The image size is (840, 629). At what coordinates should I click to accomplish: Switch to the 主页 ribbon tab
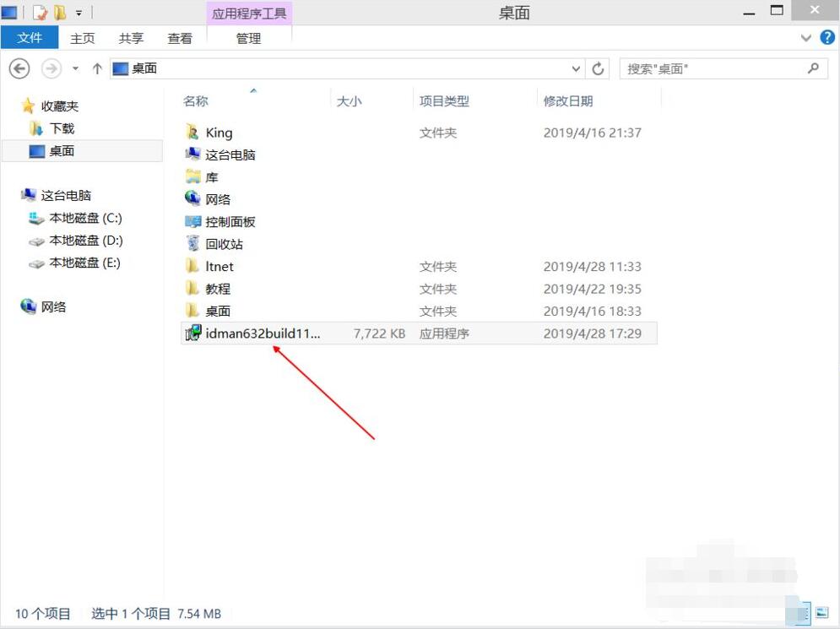83,38
